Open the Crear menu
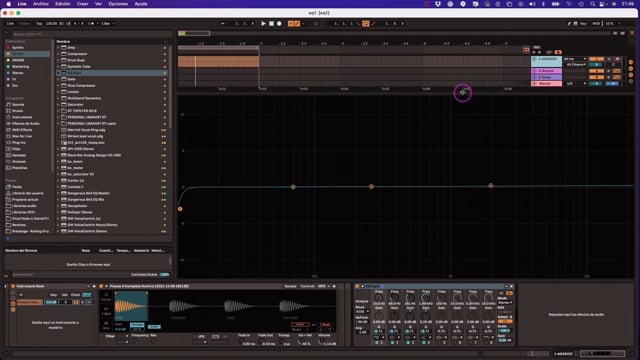The height and width of the screenshot is (360, 640). tap(82, 4)
